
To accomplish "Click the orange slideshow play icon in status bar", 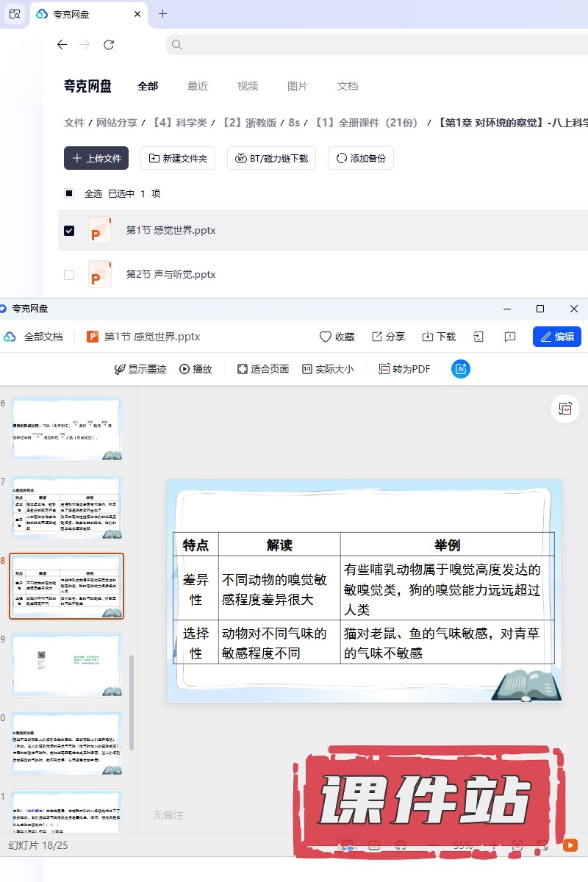I will coord(570,845).
